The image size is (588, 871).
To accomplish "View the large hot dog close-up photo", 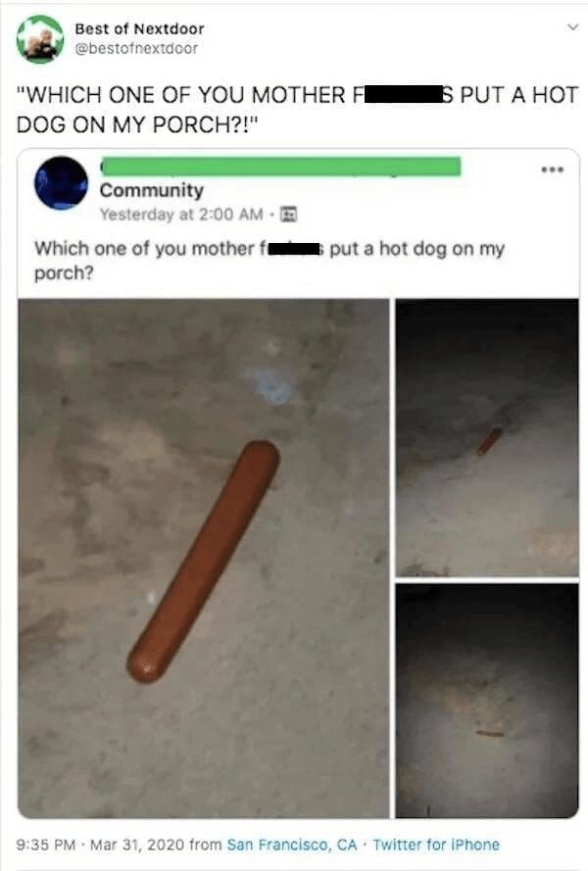I will (x=204, y=558).
